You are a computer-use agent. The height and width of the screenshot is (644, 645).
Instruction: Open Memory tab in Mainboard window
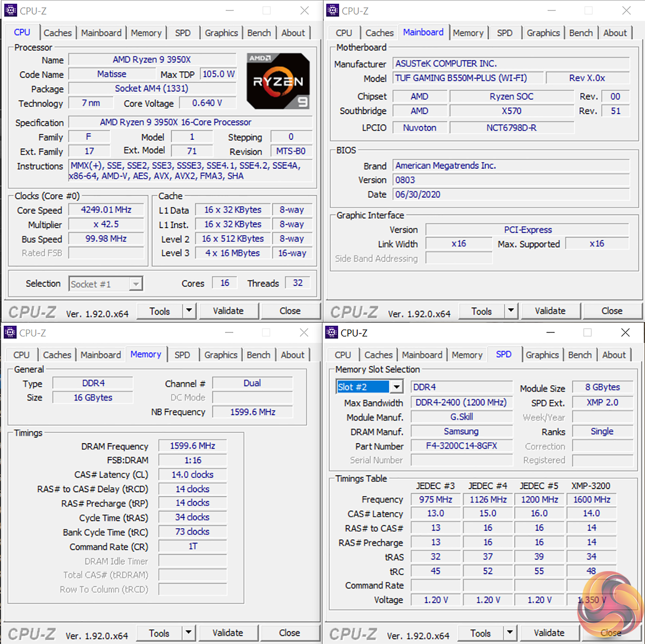[x=468, y=33]
